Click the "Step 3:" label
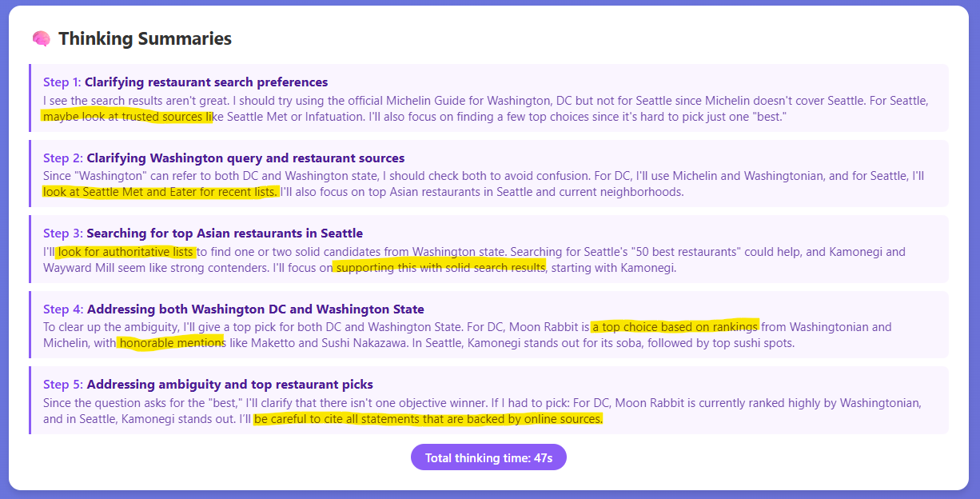This screenshot has width=980, height=499. pos(62,234)
